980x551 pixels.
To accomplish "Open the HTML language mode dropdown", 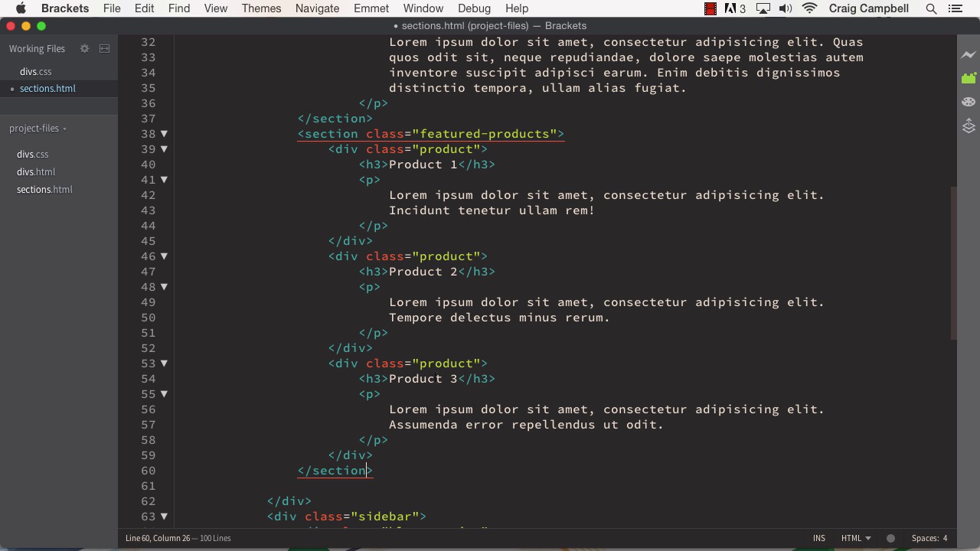I will 856,538.
